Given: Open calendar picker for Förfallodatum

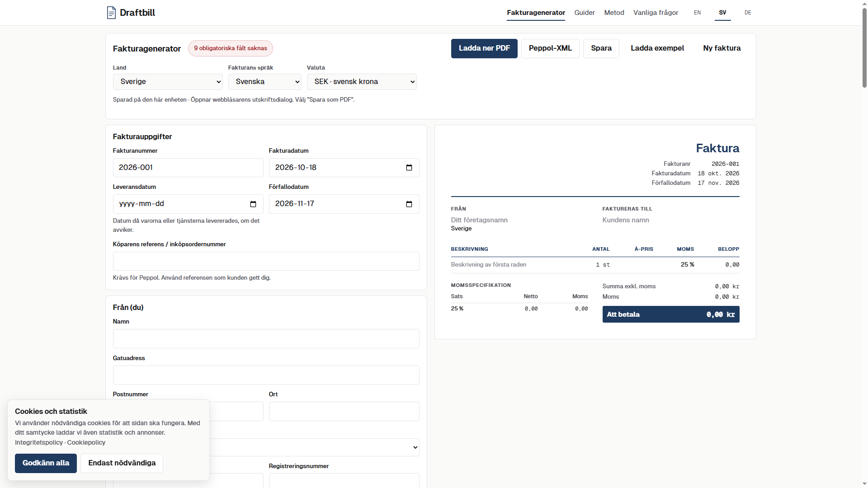Looking at the screenshot, I should click(409, 204).
